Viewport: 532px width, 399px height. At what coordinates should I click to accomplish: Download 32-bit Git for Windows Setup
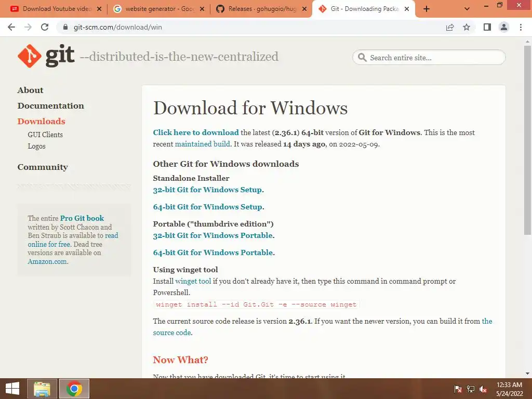(207, 190)
